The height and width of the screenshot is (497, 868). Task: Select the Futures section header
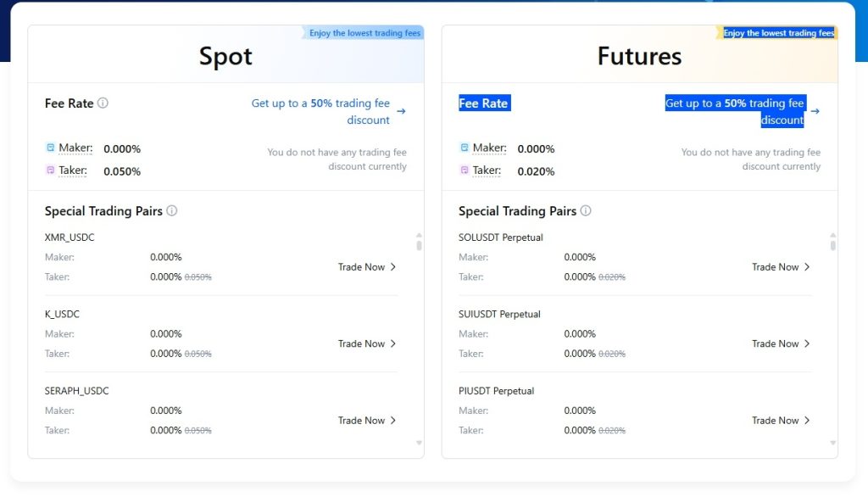[x=638, y=56]
